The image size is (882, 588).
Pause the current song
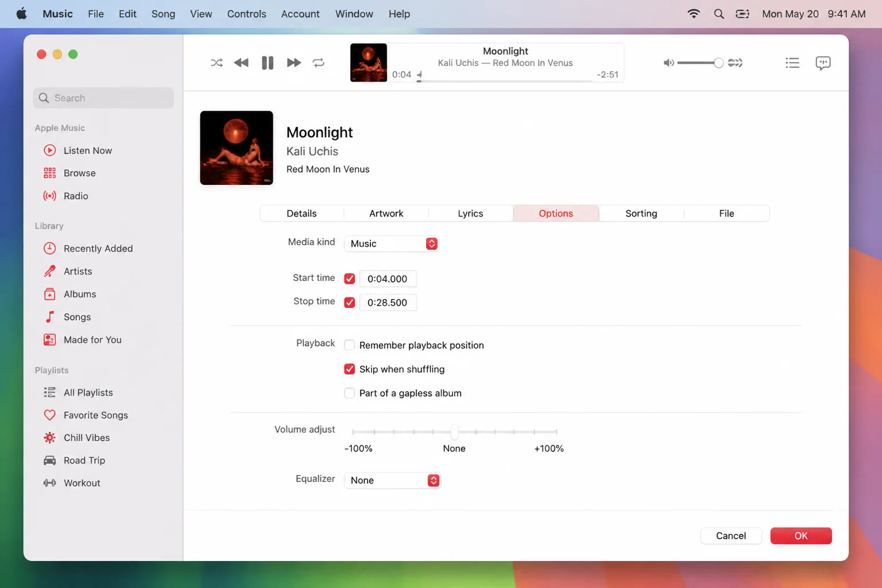coord(268,63)
